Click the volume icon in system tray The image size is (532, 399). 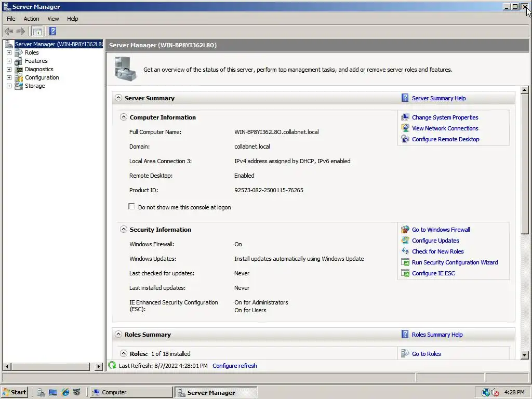tap(495, 393)
